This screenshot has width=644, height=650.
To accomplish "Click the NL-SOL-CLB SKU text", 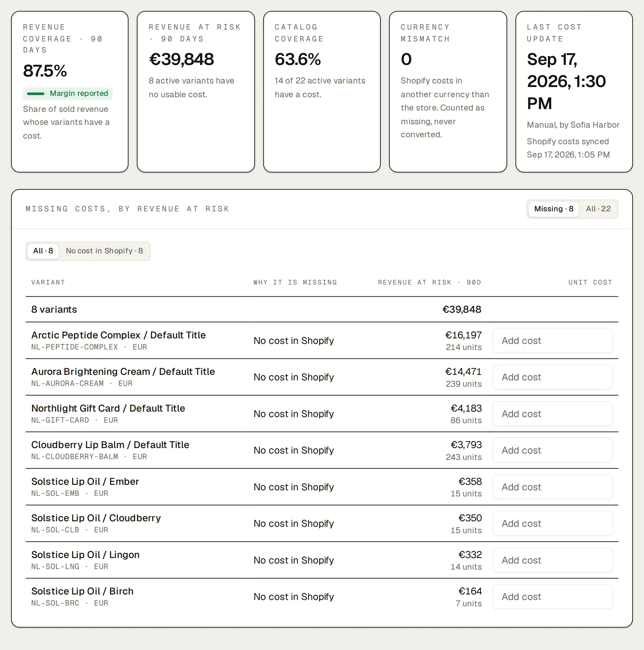I will (x=55, y=530).
